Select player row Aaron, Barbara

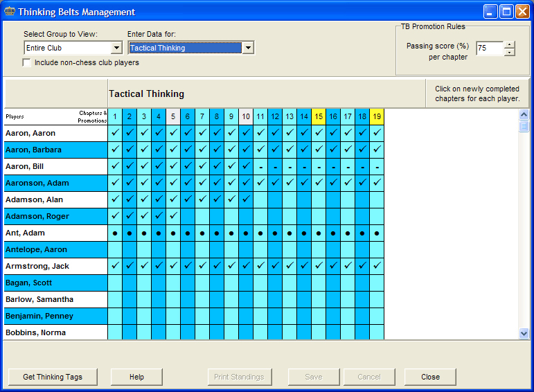[56, 150]
